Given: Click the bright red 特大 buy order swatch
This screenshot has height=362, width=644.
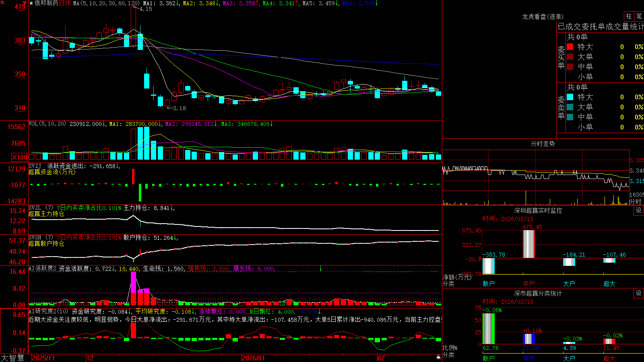Looking at the screenshot, I should [570, 47].
